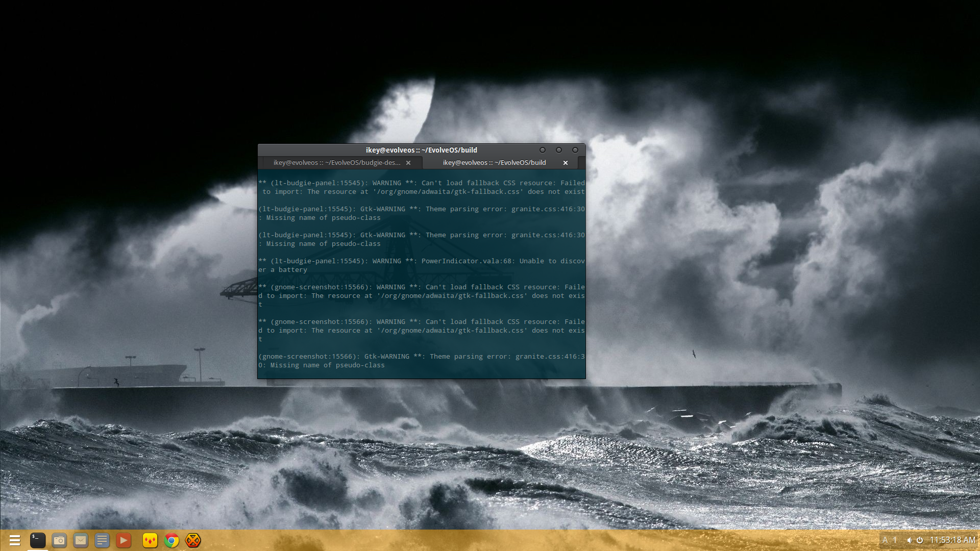Open the mail envelope app icon
The width and height of the screenshot is (980, 551).
(81, 540)
